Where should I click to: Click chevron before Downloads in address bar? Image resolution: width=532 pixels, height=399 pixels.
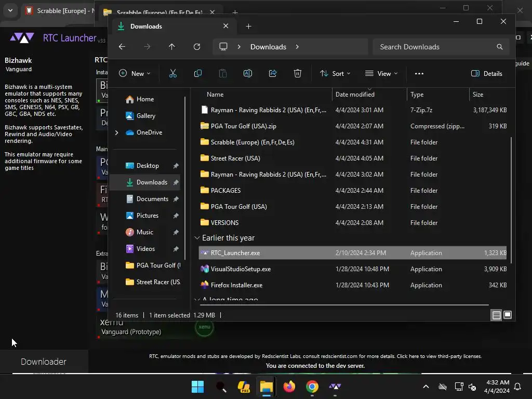[x=239, y=47]
